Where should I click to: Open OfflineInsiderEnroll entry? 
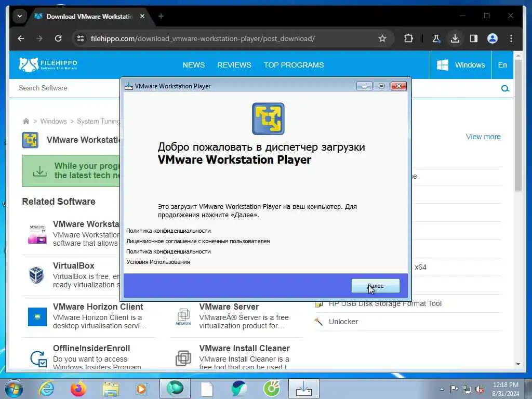(91, 349)
